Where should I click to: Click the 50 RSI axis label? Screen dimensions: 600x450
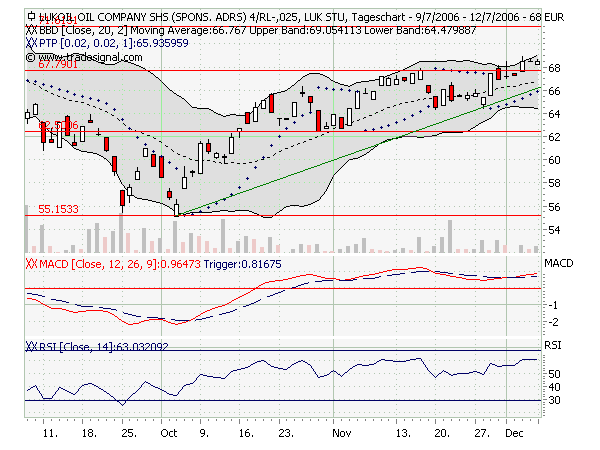tap(554, 374)
